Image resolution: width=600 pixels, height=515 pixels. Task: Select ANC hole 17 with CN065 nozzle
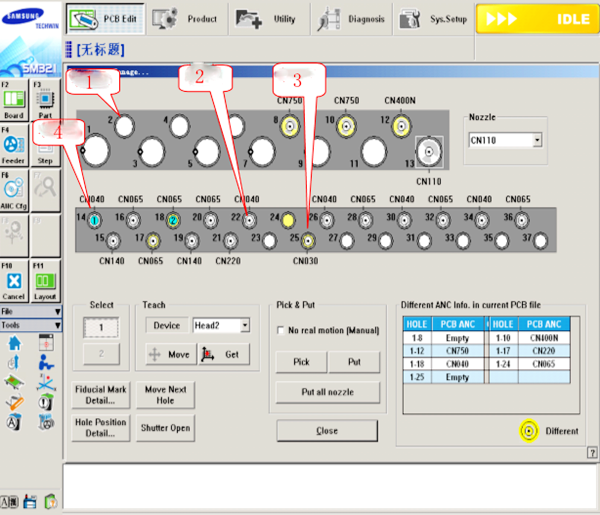[x=153, y=241]
